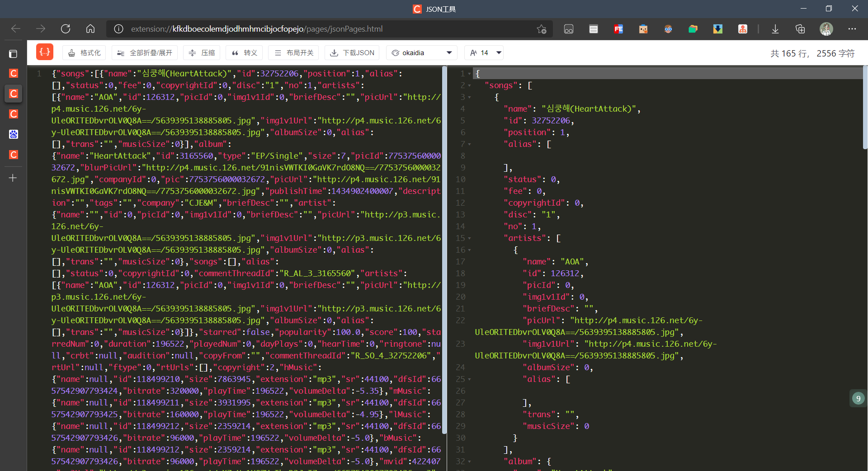The image size is (868, 471).
Task: View site information icon in address bar
Action: tap(118, 29)
